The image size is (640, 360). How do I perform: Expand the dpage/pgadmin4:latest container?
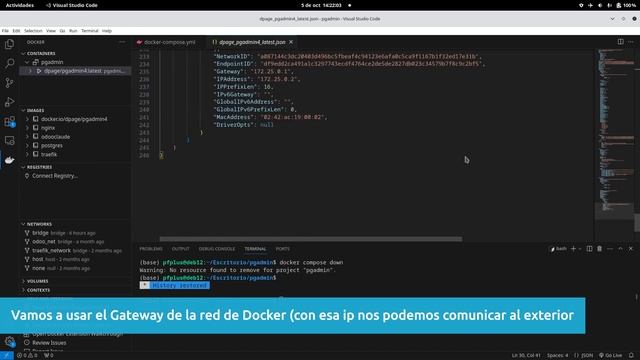[x=30, y=71]
